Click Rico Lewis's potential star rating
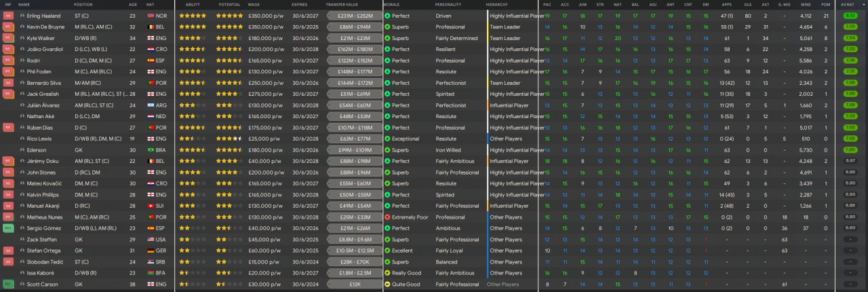 click(x=229, y=139)
